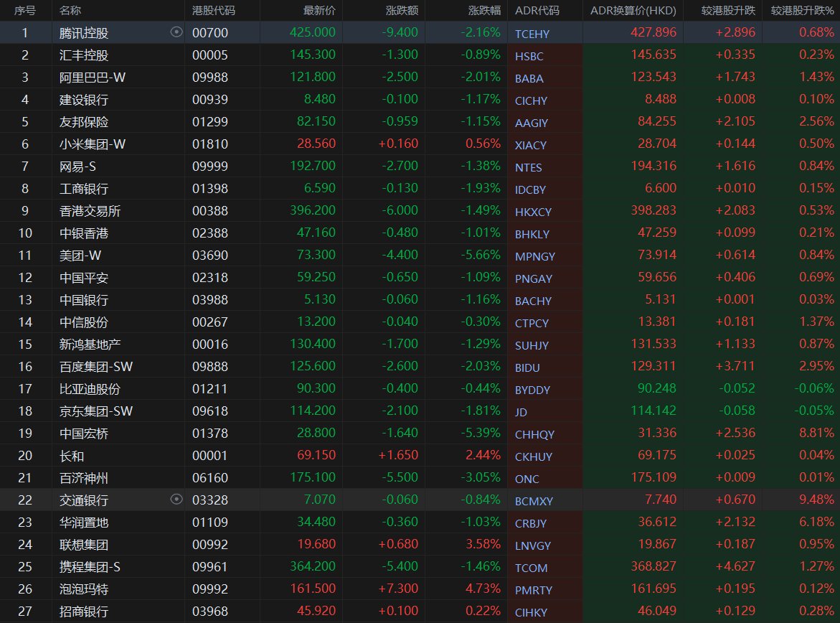
Task: Select the 工商银行 stock name
Action: [x=84, y=189]
